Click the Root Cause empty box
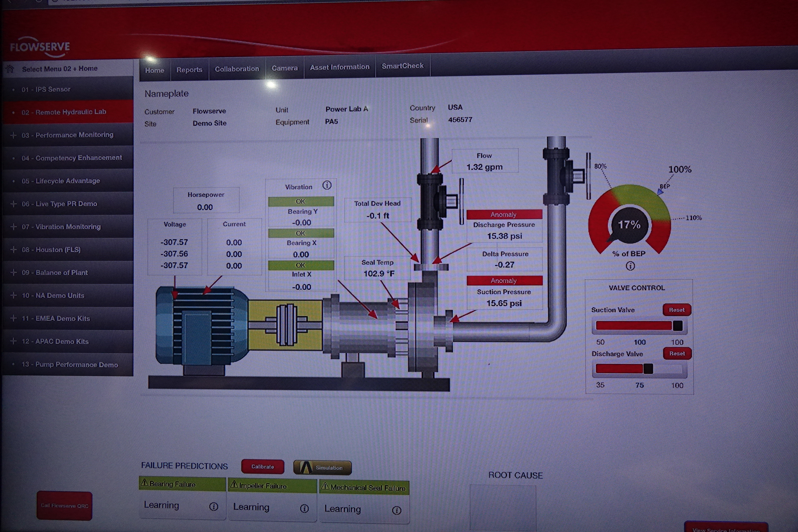Viewport: 798px width, 532px height. click(503, 508)
